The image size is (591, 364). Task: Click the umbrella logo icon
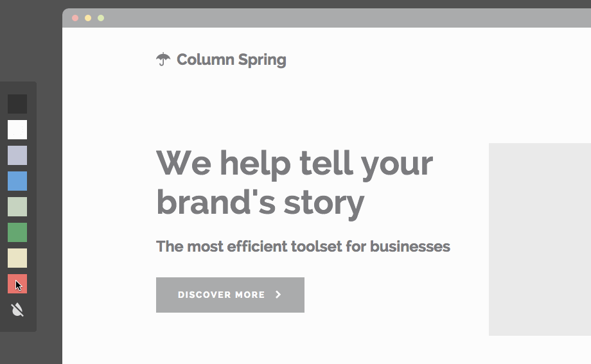click(163, 59)
